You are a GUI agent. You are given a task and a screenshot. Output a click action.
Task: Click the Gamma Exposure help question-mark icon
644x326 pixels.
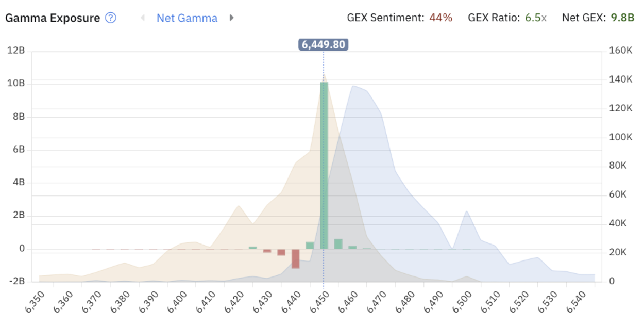pyautogui.click(x=111, y=18)
